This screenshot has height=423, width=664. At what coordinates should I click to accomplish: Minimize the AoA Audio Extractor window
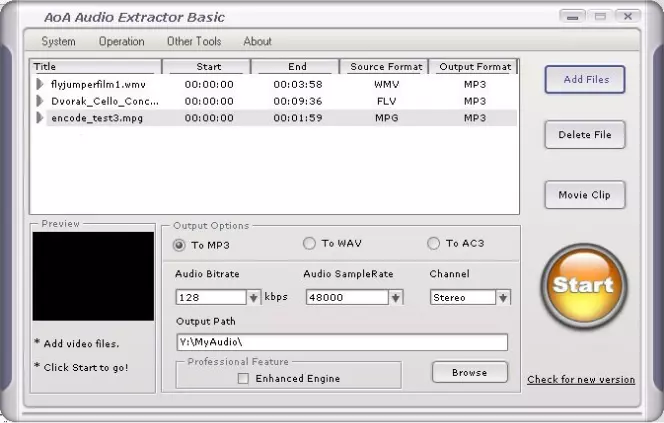click(x=573, y=17)
